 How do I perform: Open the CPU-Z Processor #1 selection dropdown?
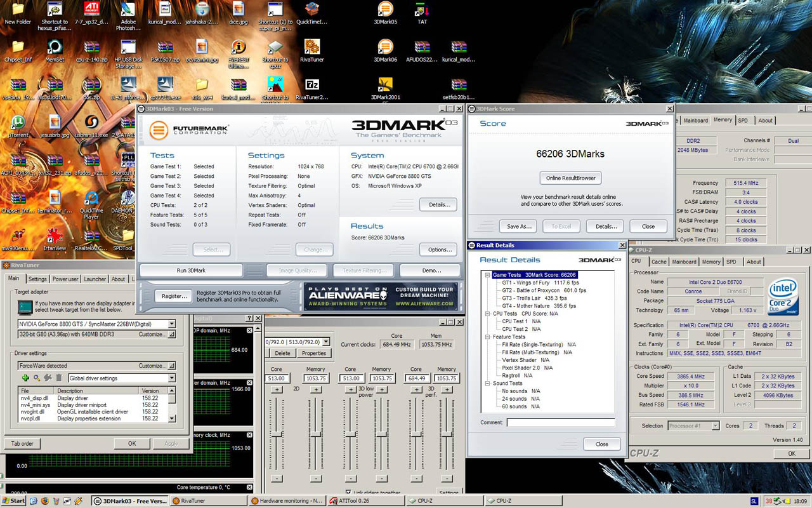click(715, 425)
